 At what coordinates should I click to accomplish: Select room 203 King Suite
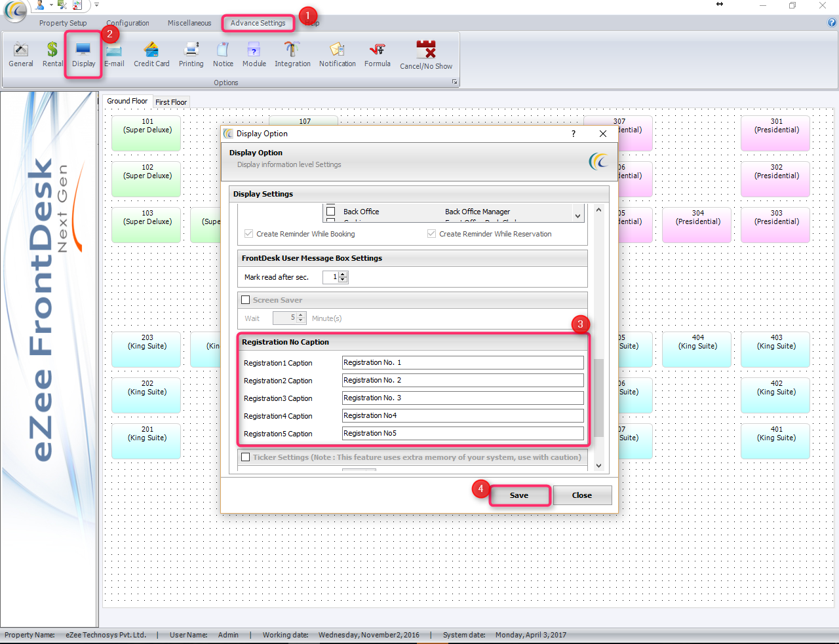146,350
